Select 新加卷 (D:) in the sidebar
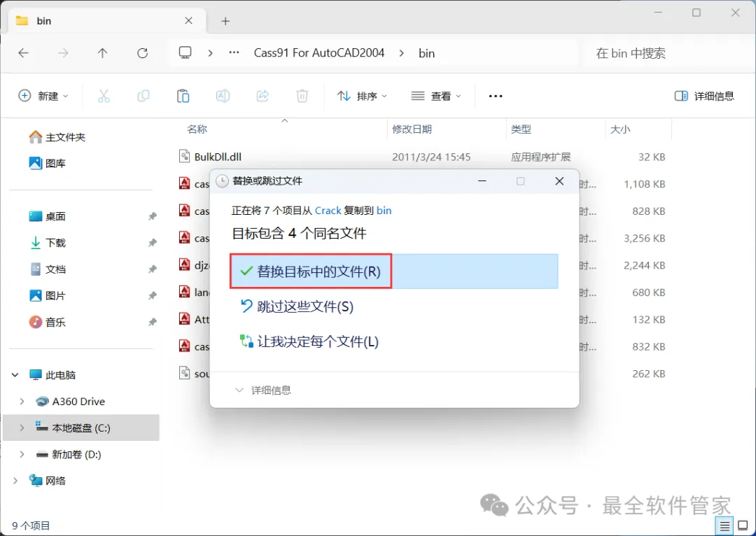This screenshot has height=536, width=756. (69, 454)
